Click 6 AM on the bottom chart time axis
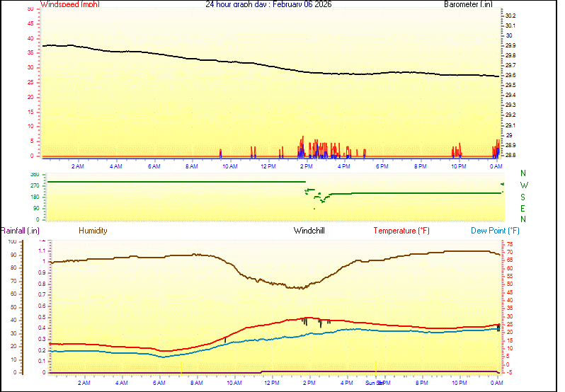This screenshot has height=392, width=565. click(x=159, y=383)
